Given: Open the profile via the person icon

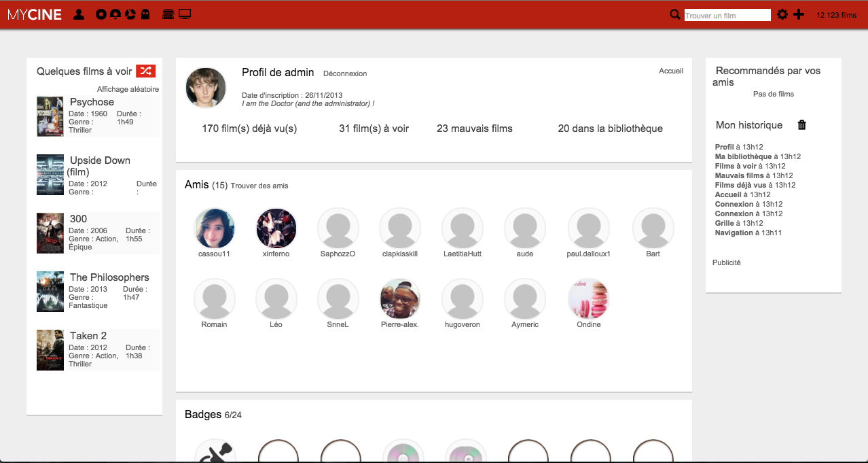Looking at the screenshot, I should point(79,14).
